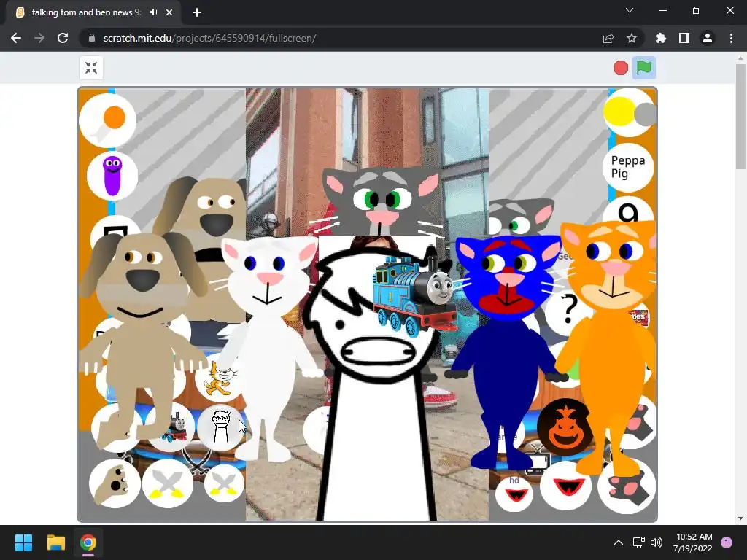Close the talking tom and ben tab
The width and height of the screenshot is (747, 560).
point(169,12)
